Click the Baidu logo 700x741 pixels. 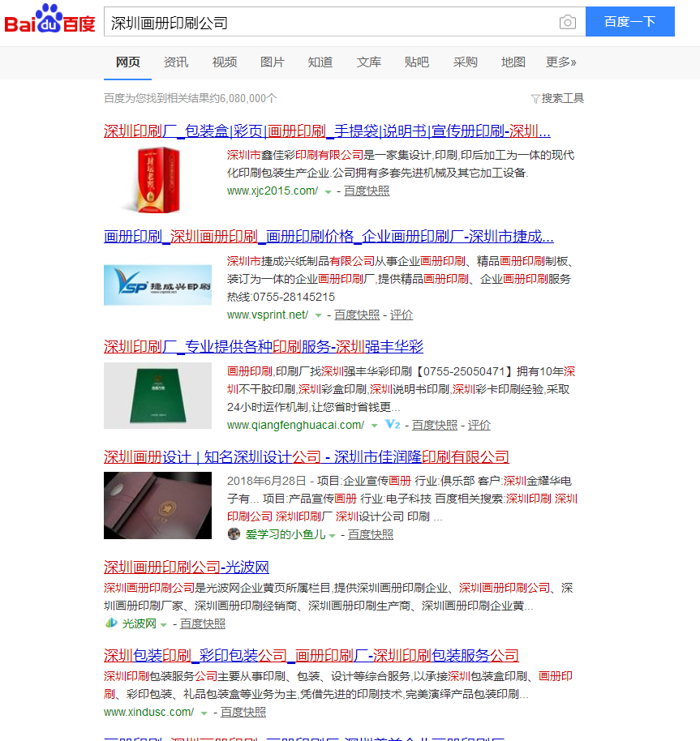50,19
